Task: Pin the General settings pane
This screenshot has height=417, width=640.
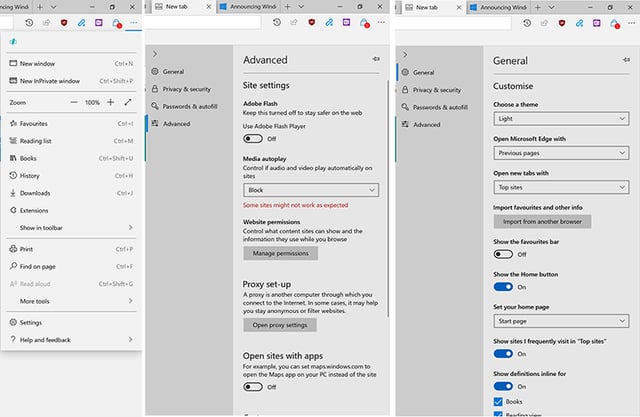Action: pyautogui.click(x=626, y=60)
